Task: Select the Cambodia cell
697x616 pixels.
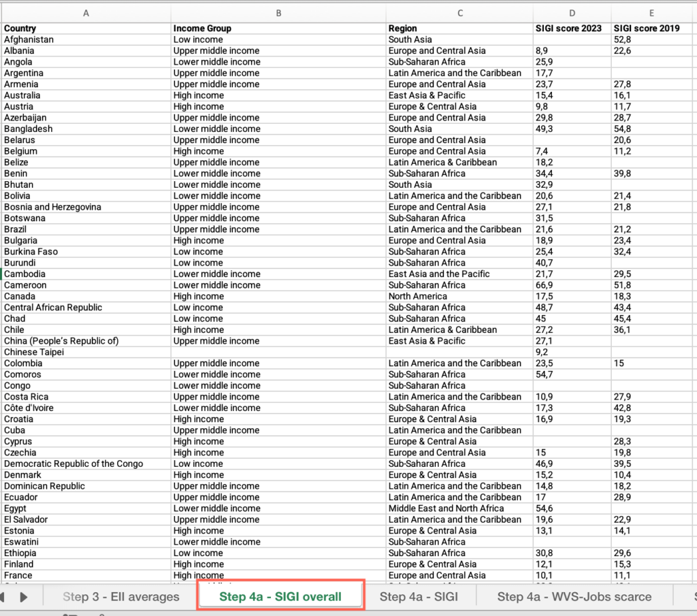Action: pos(86,274)
